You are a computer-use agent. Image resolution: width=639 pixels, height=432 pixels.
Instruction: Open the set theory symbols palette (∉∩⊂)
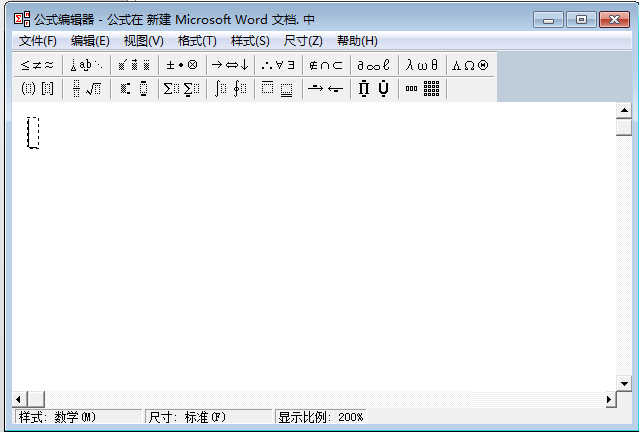click(326, 65)
